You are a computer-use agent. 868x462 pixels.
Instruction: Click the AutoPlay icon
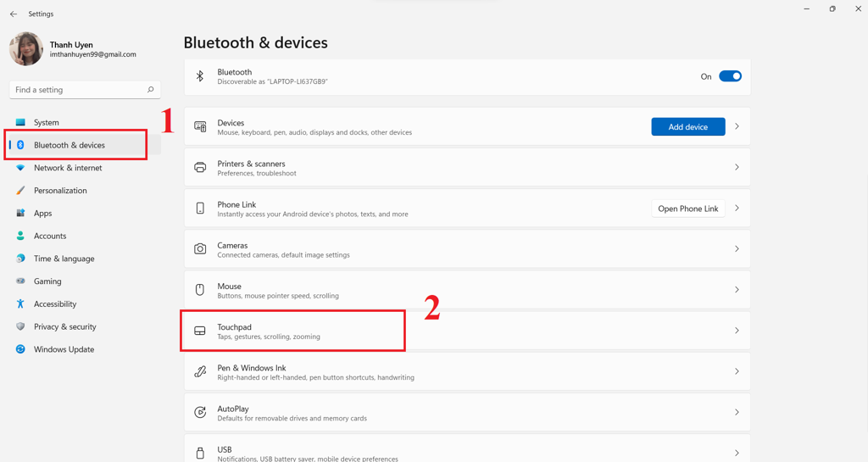coord(200,412)
